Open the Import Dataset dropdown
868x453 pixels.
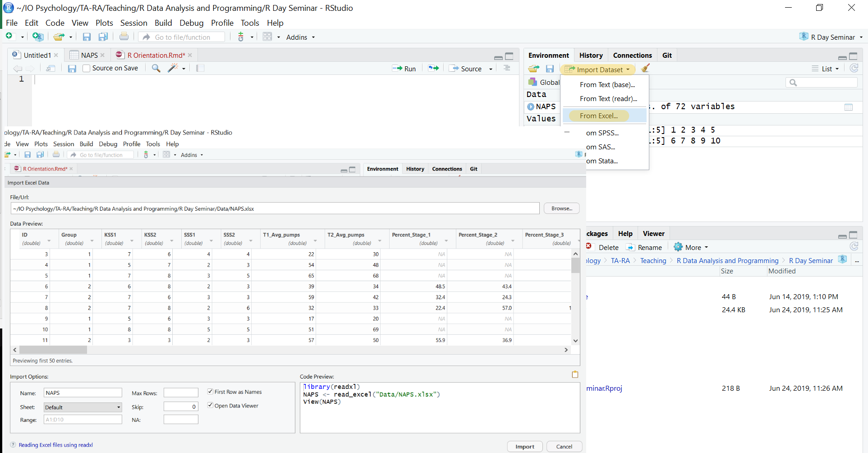[598, 69]
